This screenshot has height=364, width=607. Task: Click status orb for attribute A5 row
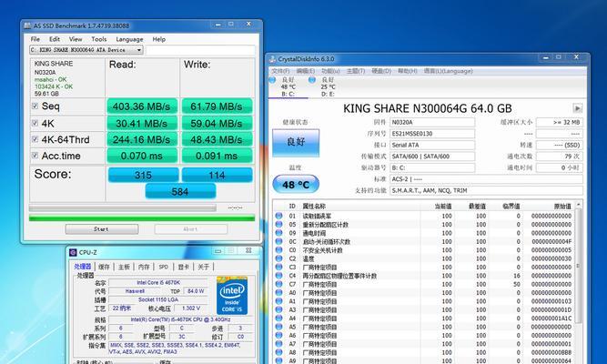[278, 327]
